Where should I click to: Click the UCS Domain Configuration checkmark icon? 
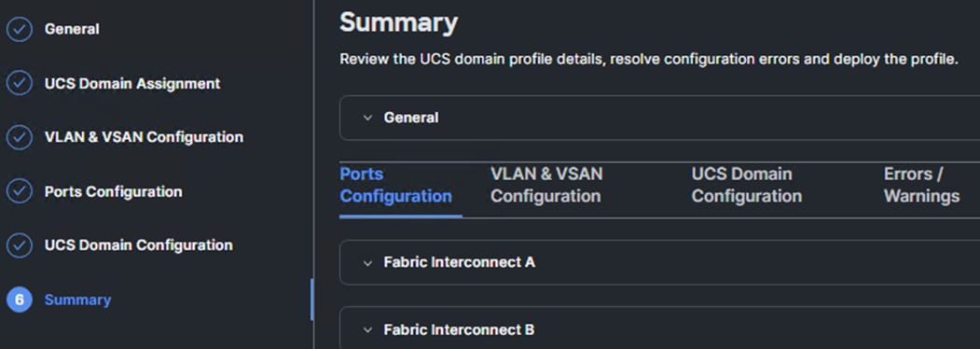click(x=20, y=245)
